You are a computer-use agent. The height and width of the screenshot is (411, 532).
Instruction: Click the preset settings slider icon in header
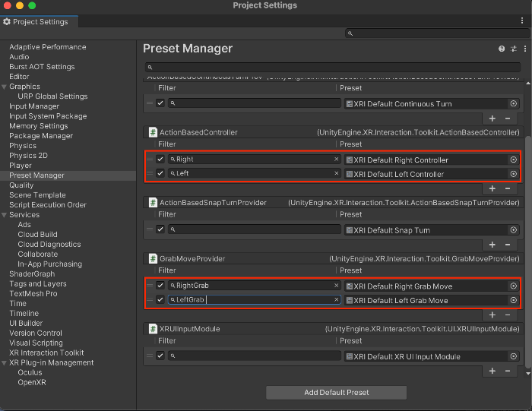click(x=514, y=49)
